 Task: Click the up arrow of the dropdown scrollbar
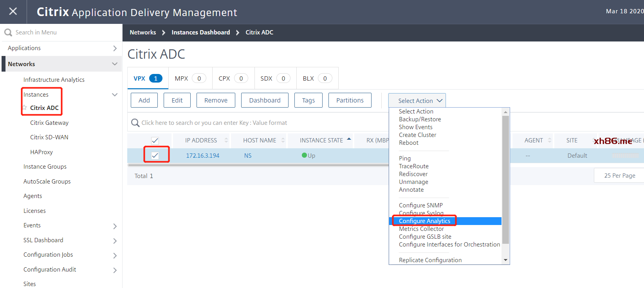(505, 112)
